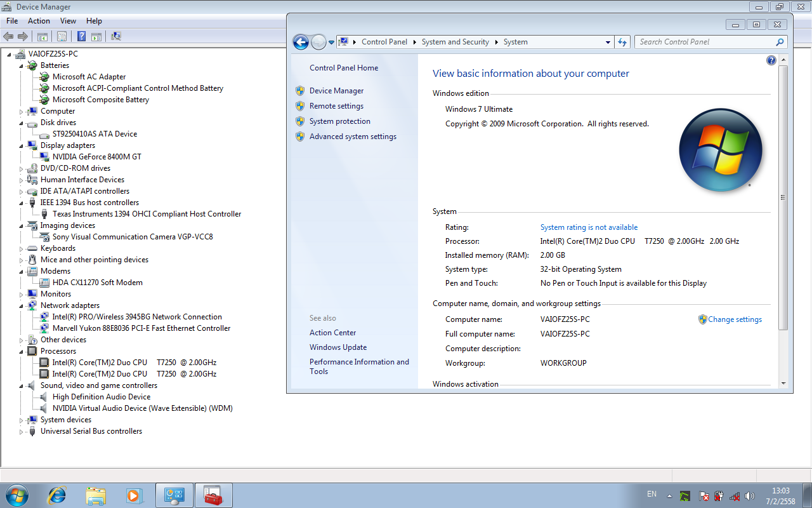Open the recent pages dropdown beside Forward button
Viewport: 812px width, 508px height.
tap(331, 42)
